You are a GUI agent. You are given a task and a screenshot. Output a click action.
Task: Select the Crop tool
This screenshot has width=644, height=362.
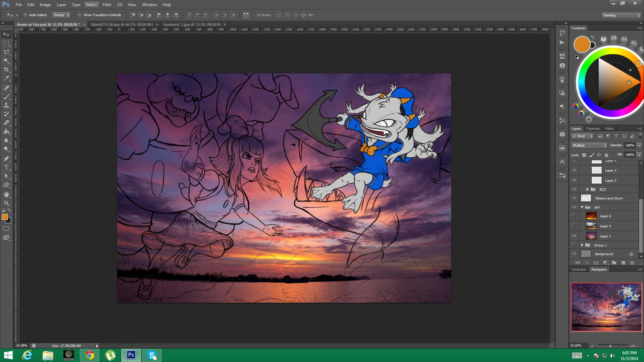pos(6,69)
